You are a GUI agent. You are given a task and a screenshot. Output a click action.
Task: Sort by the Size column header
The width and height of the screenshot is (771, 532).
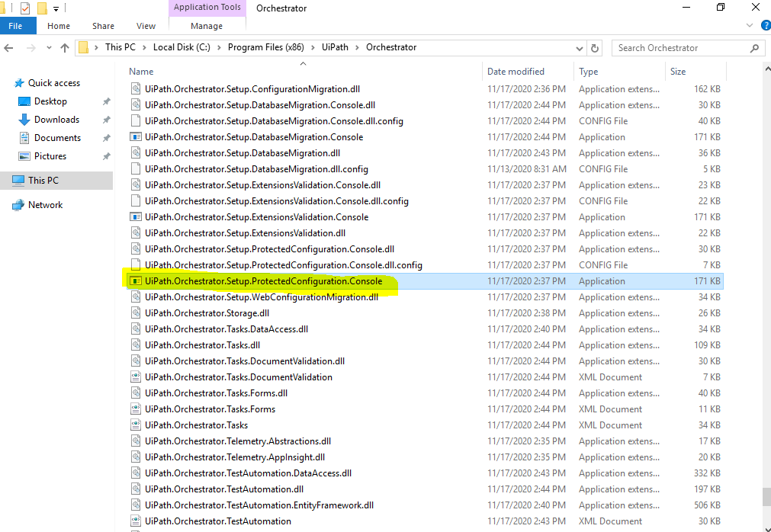point(677,72)
